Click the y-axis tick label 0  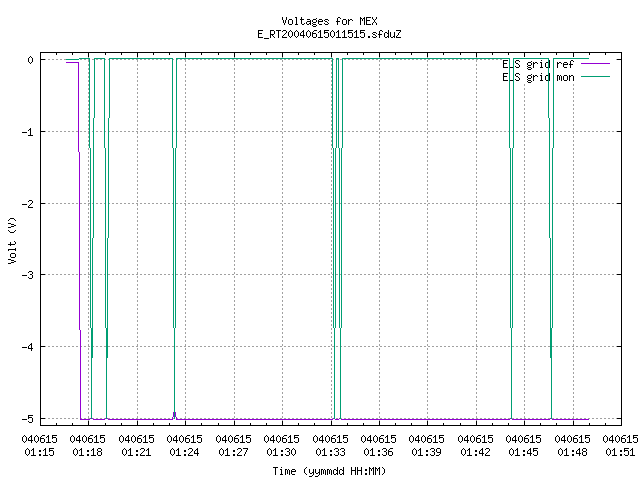pos(31,60)
